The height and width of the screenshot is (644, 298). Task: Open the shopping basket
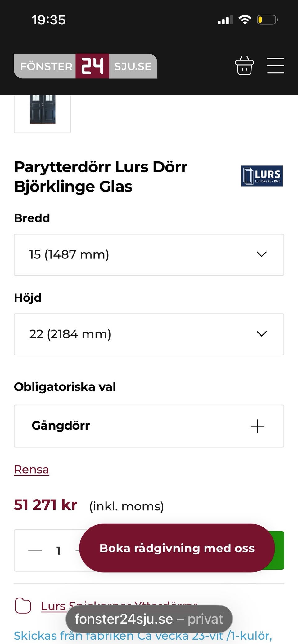[x=244, y=66]
